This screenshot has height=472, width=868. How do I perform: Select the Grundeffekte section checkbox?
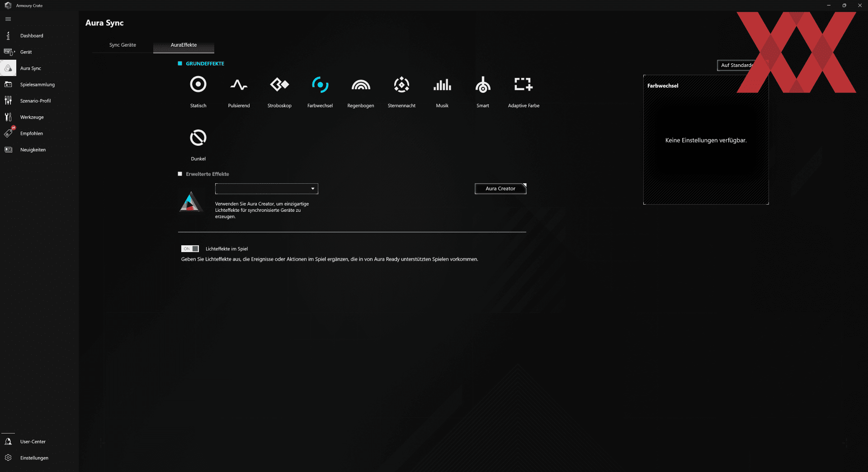tap(180, 64)
